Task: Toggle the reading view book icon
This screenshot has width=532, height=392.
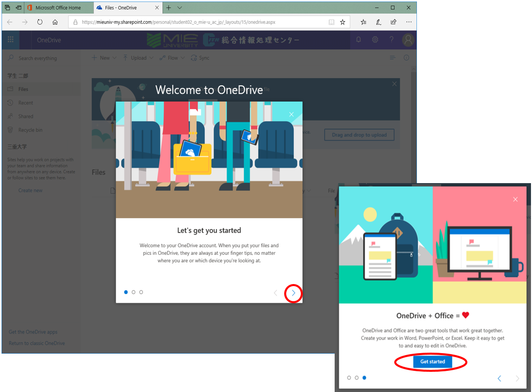Action: click(332, 22)
